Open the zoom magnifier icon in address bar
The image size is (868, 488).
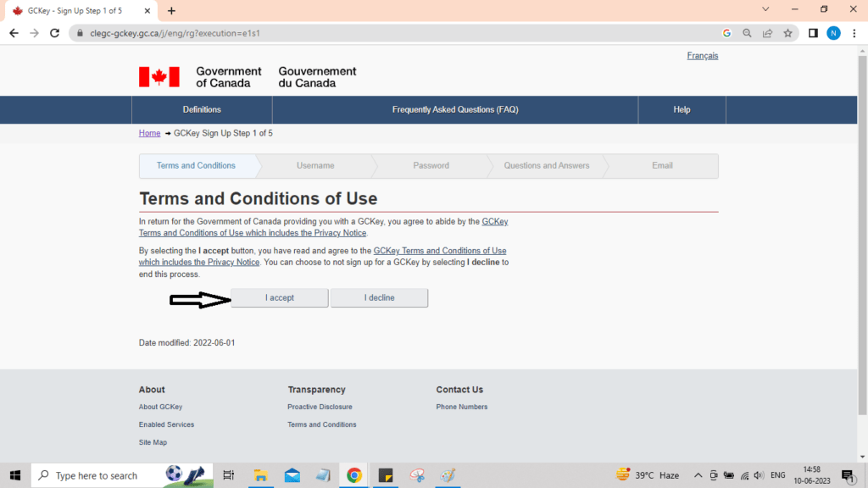pos(747,33)
